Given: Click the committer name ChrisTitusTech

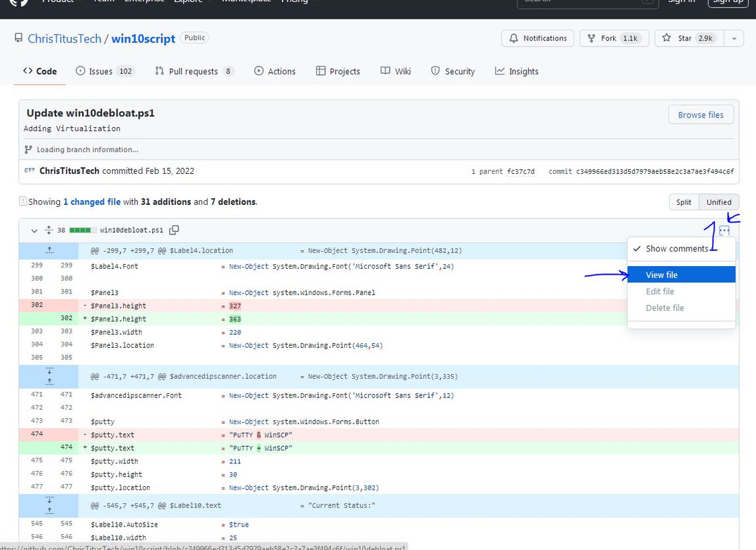Looking at the screenshot, I should [x=69, y=170].
